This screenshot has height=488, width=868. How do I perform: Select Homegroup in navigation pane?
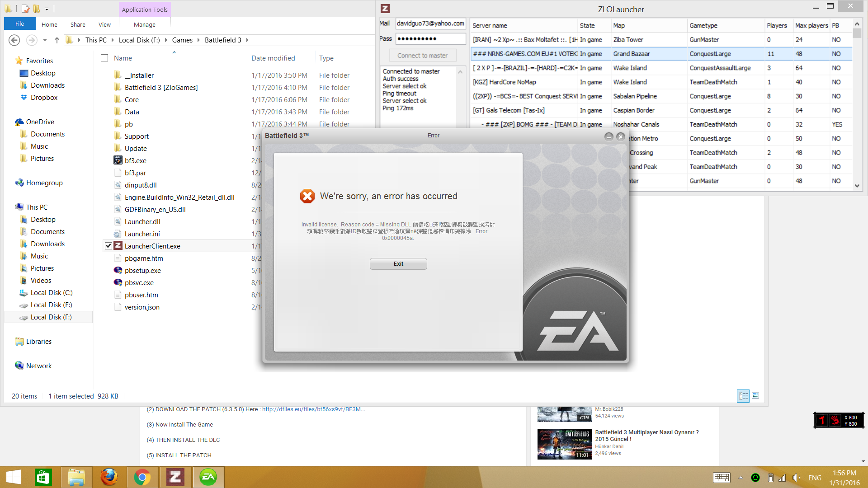point(44,183)
